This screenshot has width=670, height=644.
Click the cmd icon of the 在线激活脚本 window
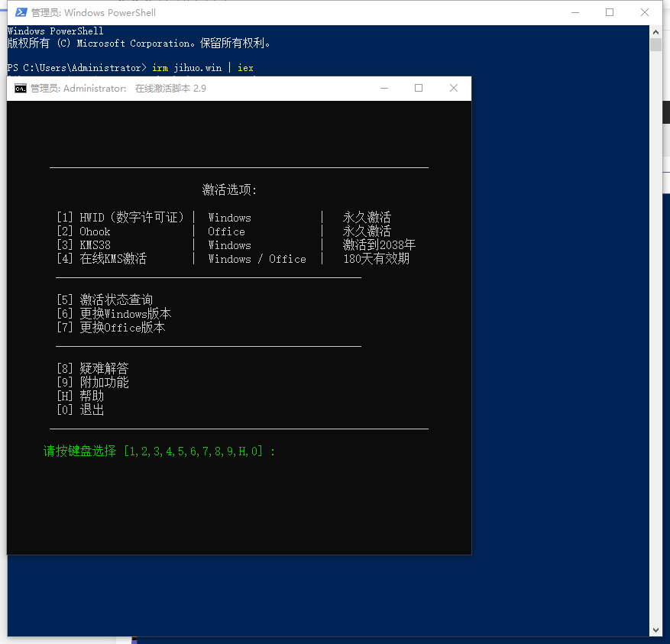click(x=21, y=88)
